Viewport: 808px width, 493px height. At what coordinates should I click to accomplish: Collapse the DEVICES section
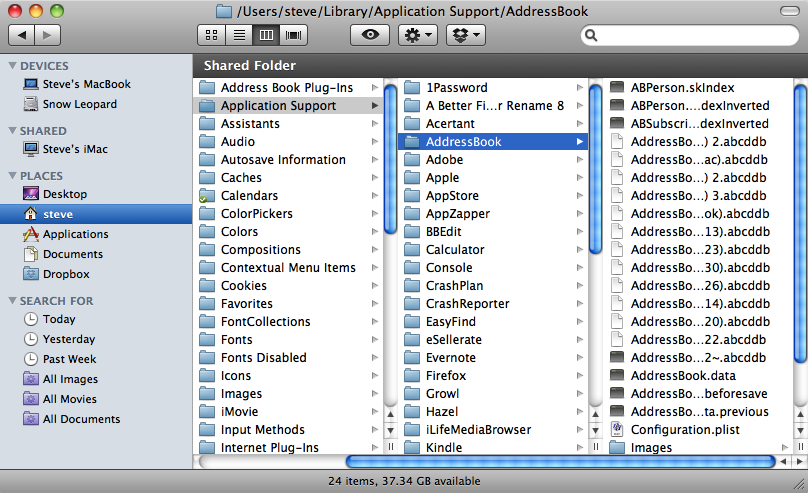[12, 65]
